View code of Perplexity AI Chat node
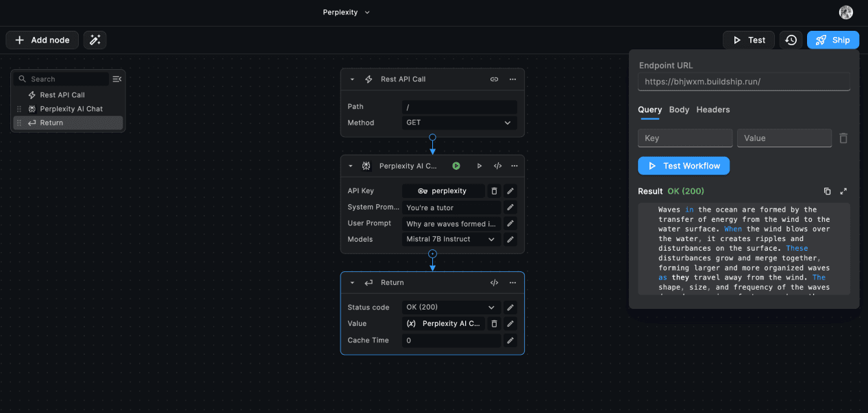This screenshot has width=868, height=413. click(498, 166)
